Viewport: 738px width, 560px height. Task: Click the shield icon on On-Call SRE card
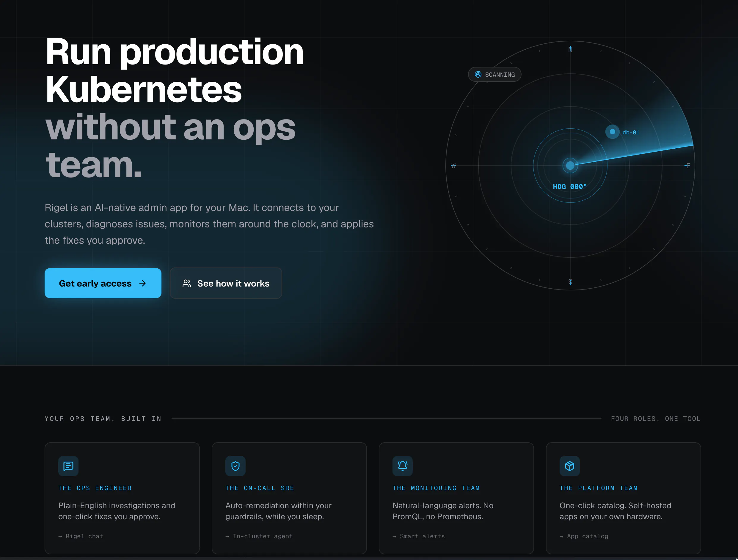pos(235,466)
